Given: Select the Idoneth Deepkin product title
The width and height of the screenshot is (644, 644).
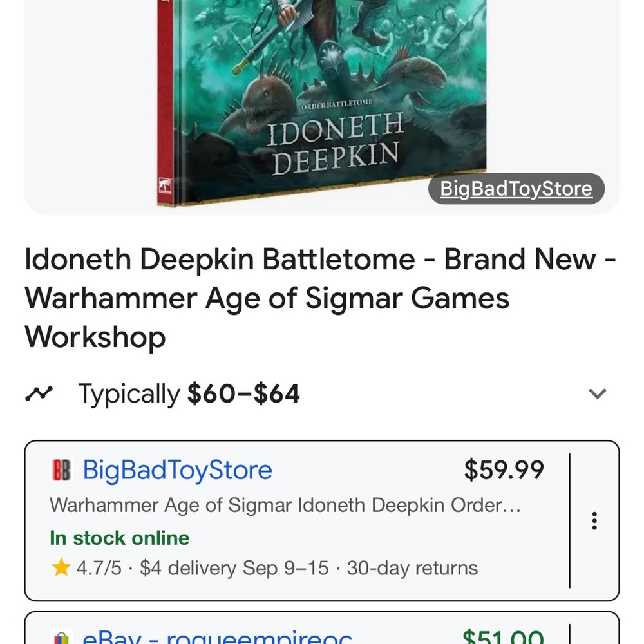Looking at the screenshot, I should [x=320, y=297].
